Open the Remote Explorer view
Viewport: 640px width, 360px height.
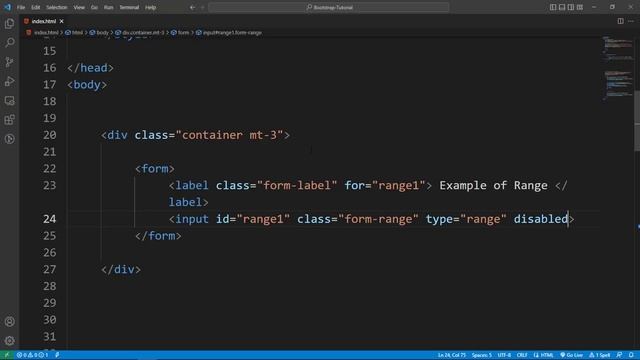[9, 100]
